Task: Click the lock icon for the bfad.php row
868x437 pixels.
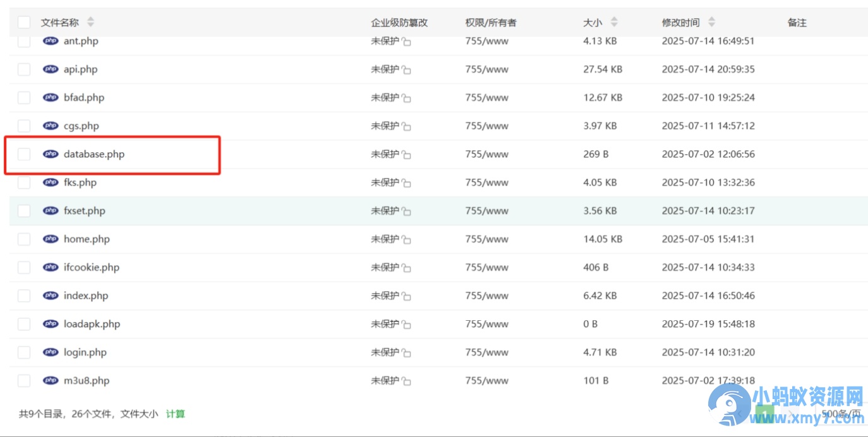Action: [x=406, y=99]
